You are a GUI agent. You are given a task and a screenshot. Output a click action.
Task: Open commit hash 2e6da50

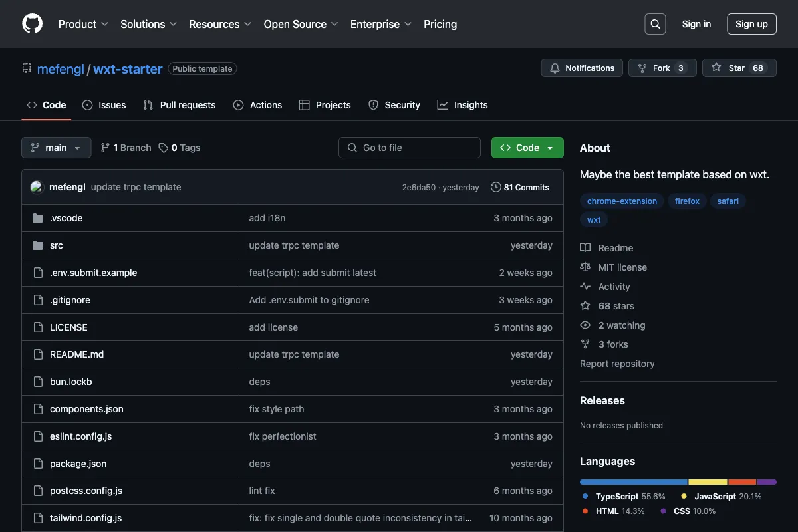pos(419,188)
